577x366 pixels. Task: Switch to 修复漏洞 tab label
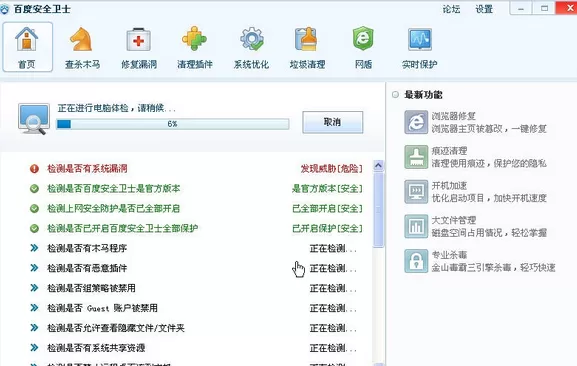(139, 64)
